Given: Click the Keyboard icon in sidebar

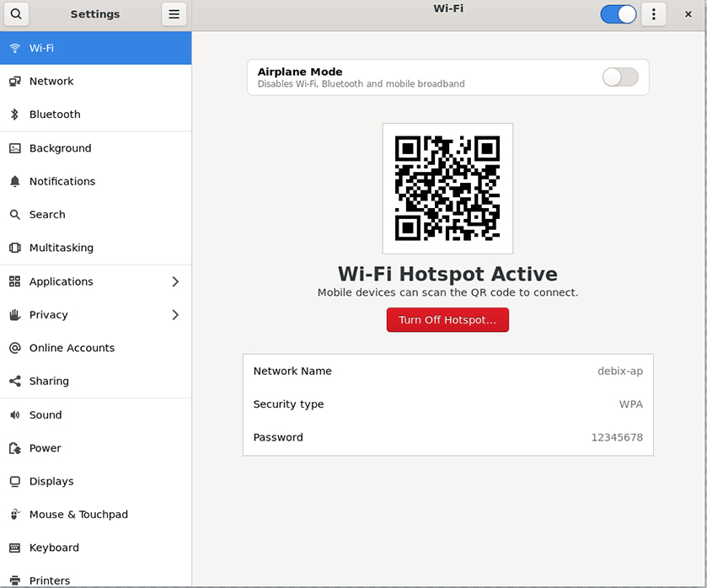Looking at the screenshot, I should [15, 548].
